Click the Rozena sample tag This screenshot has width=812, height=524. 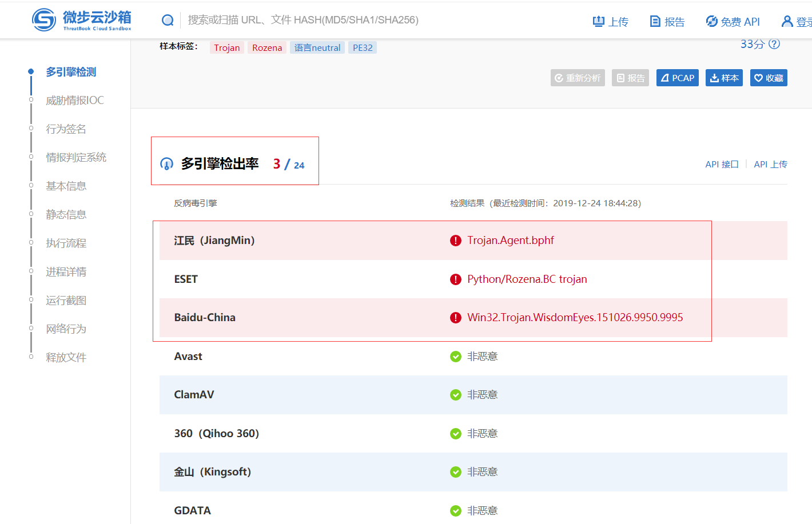pos(267,47)
